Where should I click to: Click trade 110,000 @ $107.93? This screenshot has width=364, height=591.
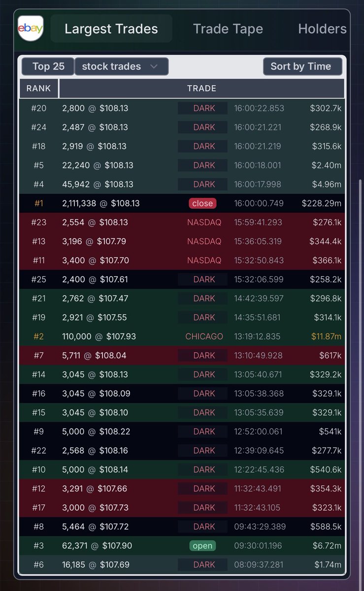pos(99,336)
